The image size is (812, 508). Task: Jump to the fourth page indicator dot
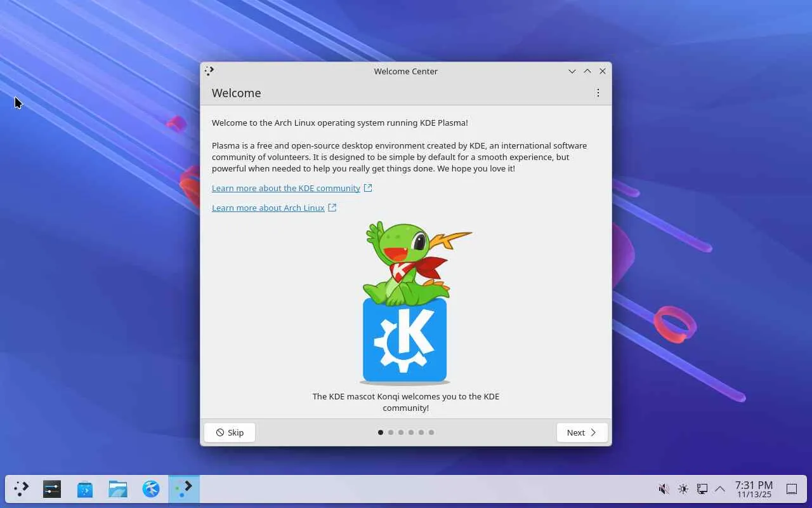(x=411, y=432)
